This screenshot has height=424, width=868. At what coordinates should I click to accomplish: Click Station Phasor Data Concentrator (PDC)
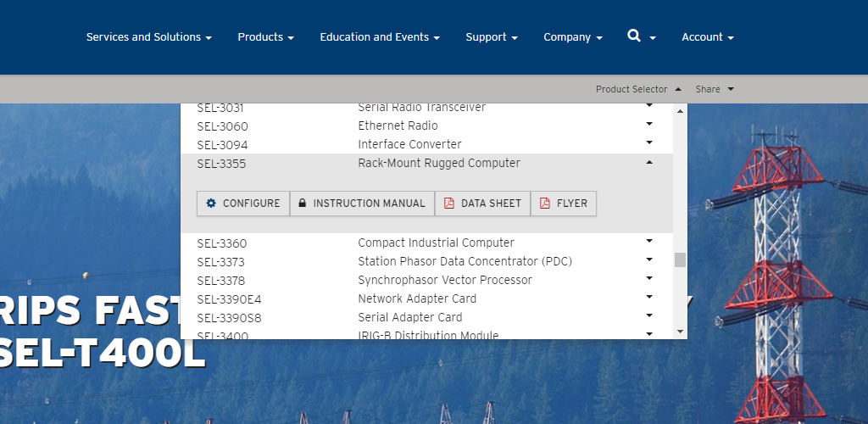pos(465,261)
